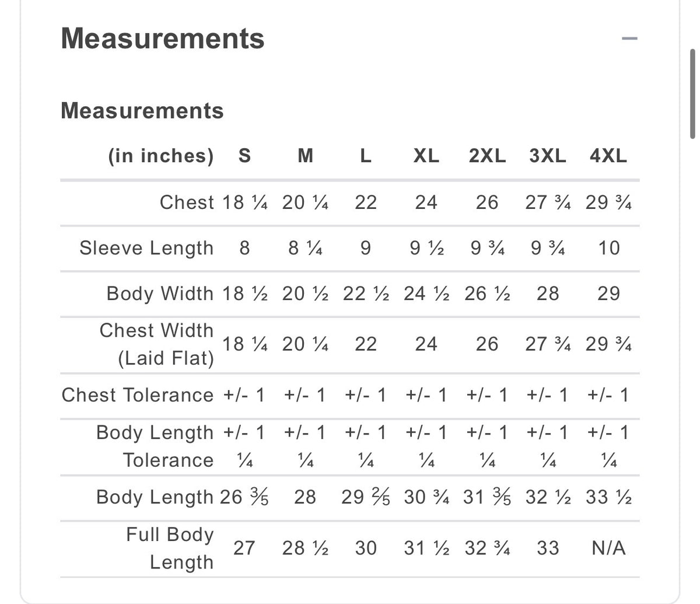The width and height of the screenshot is (700, 604).
Task: Click the XL column header
Action: (x=426, y=156)
